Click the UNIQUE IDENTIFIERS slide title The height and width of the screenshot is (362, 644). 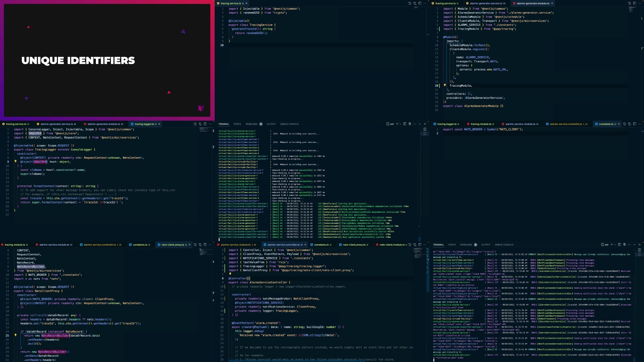(x=78, y=61)
